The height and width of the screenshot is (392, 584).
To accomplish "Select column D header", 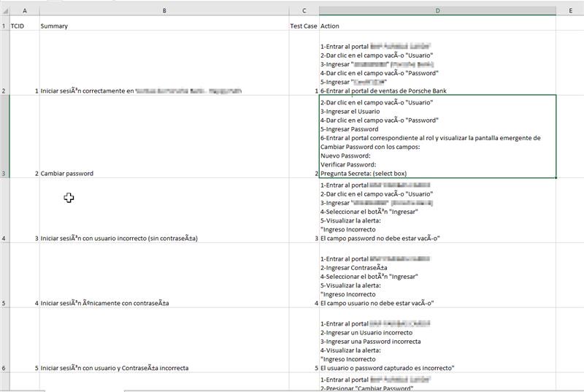I will tap(437, 11).
